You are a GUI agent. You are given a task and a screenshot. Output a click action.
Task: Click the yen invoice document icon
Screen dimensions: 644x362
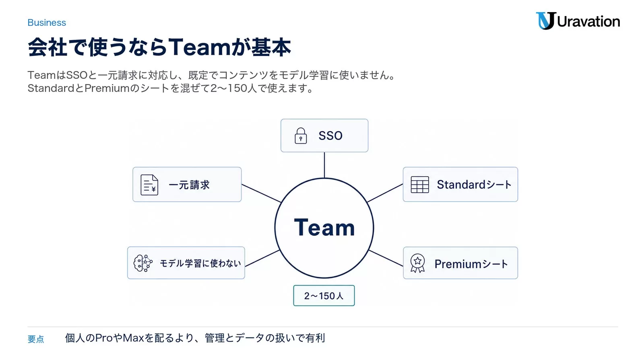tap(149, 185)
